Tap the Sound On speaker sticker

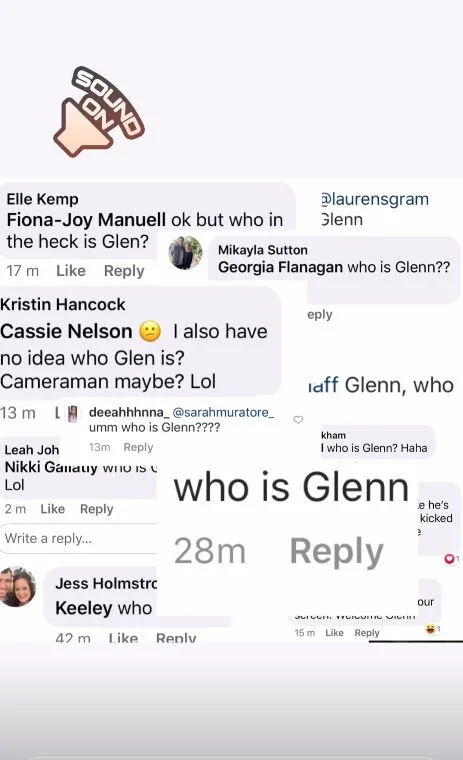[x=98, y=112]
